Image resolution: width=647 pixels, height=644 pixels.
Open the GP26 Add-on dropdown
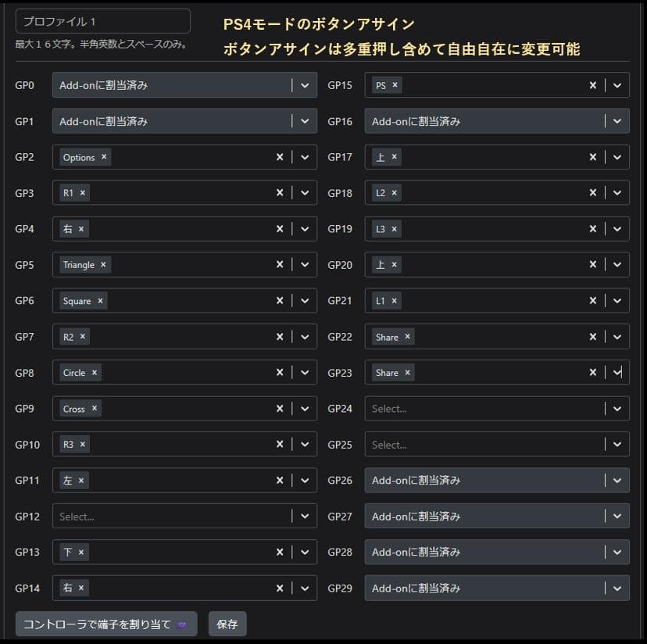617,481
